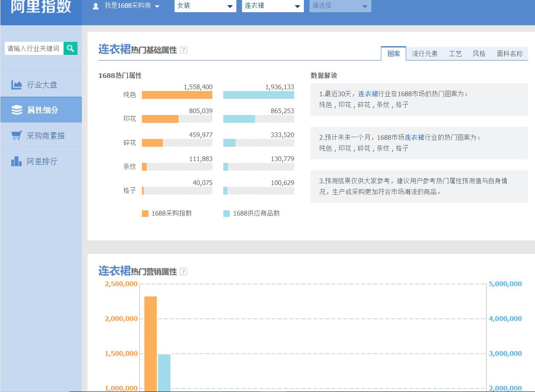The width and height of the screenshot is (535, 392).
Task: Click the orange legend color swatch
Action: [145, 213]
